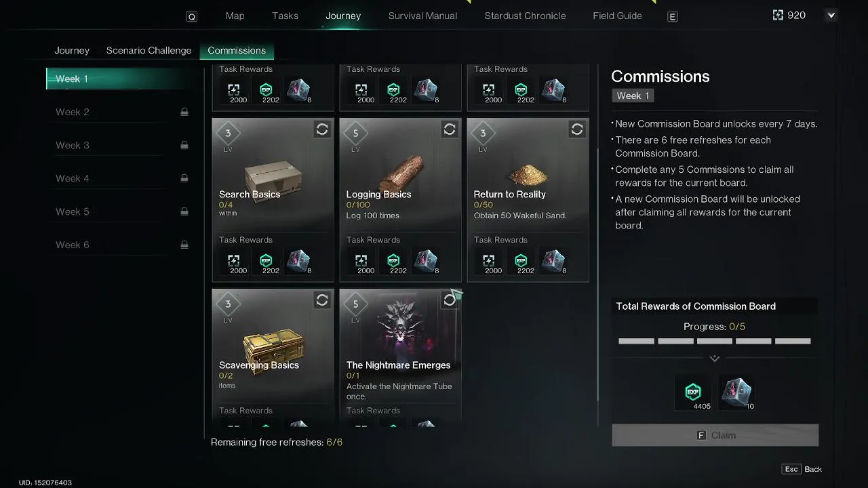Click the Esc Back button

[802, 469]
